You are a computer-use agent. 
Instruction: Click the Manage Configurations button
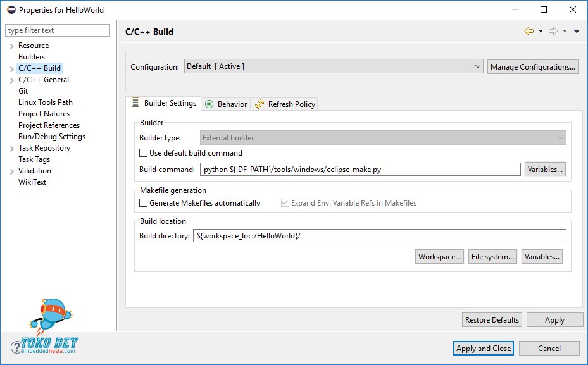point(532,67)
